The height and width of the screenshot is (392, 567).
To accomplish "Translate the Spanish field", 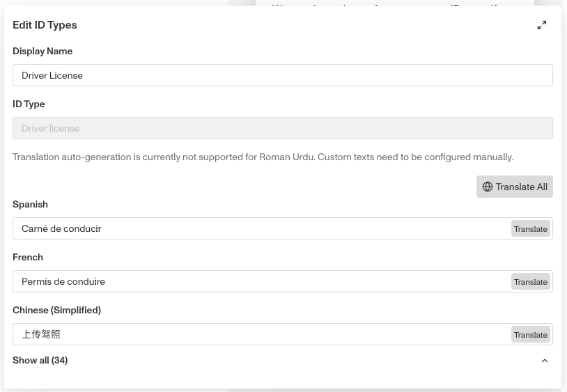I will click(x=531, y=228).
